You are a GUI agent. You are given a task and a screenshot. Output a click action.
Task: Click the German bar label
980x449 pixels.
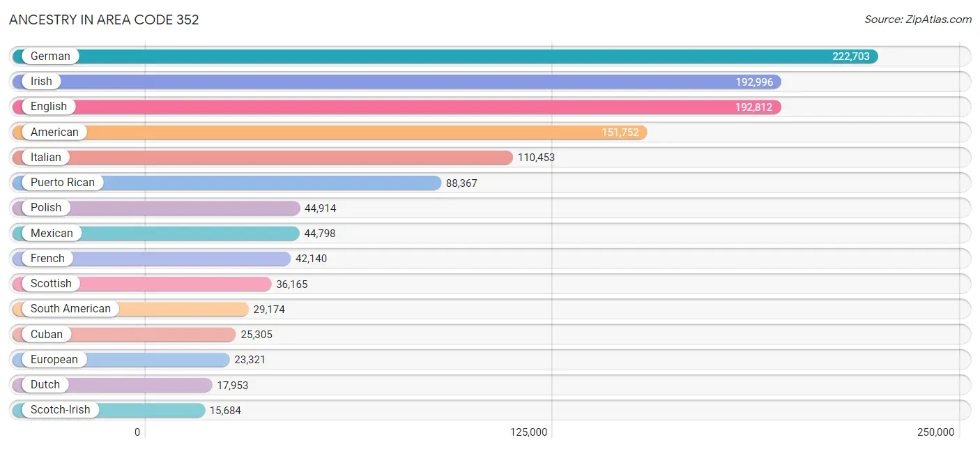point(50,56)
